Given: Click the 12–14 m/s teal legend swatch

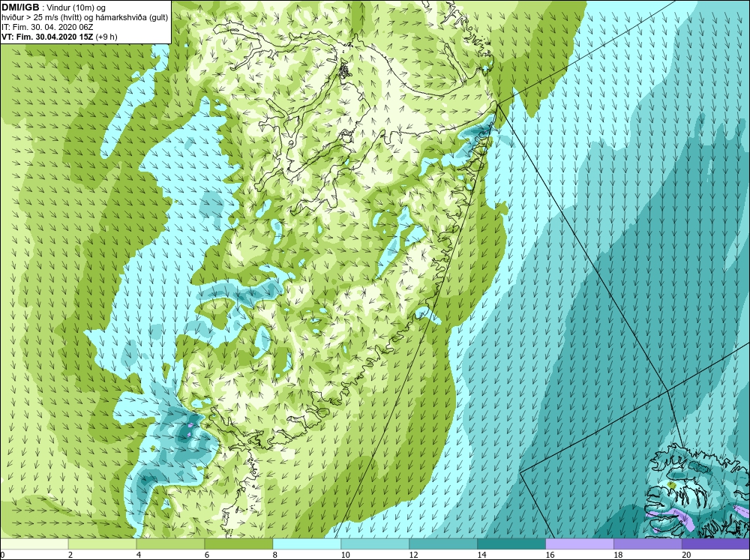Looking at the screenshot, I should click(x=443, y=544).
